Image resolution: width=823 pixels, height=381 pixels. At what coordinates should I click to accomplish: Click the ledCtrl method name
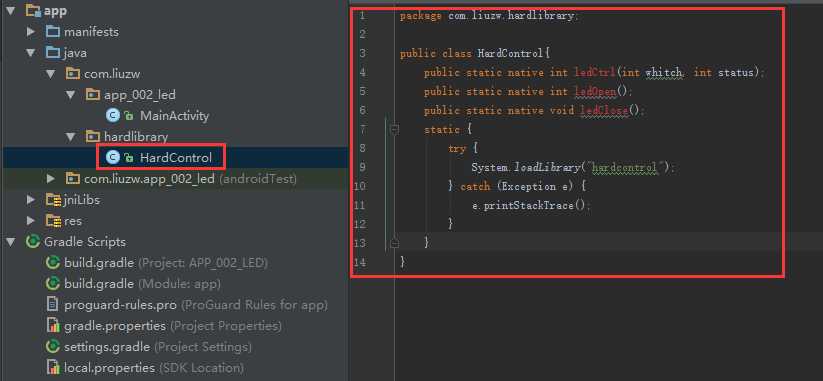click(x=595, y=72)
